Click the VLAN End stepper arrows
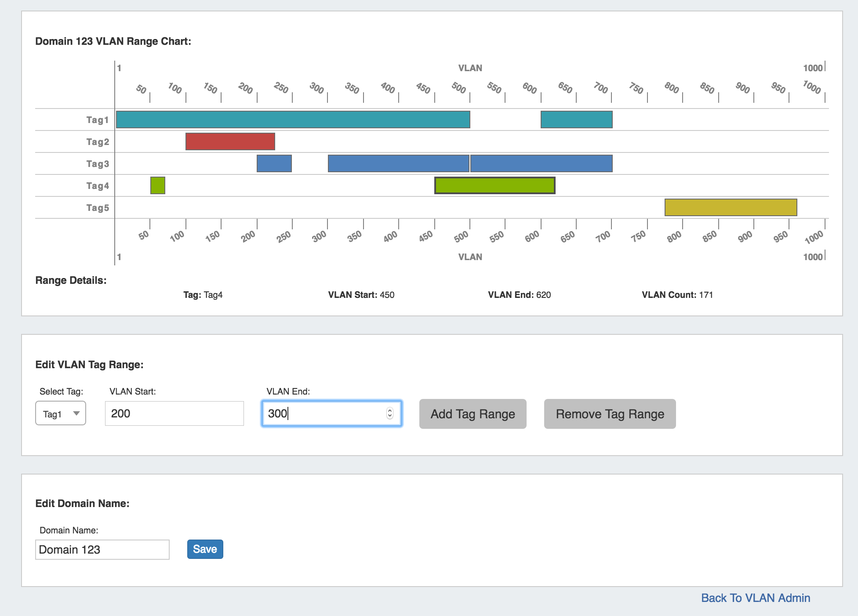The height and width of the screenshot is (616, 858). coord(389,413)
